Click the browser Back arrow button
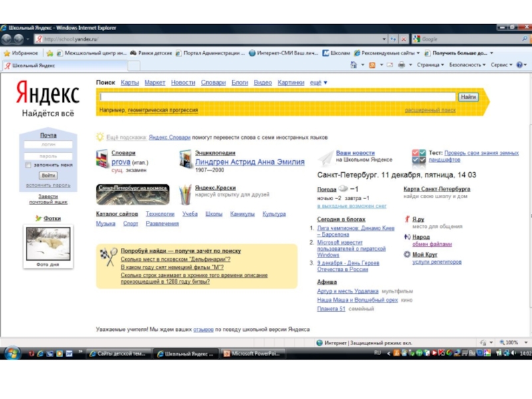532x399 pixels. (7, 39)
